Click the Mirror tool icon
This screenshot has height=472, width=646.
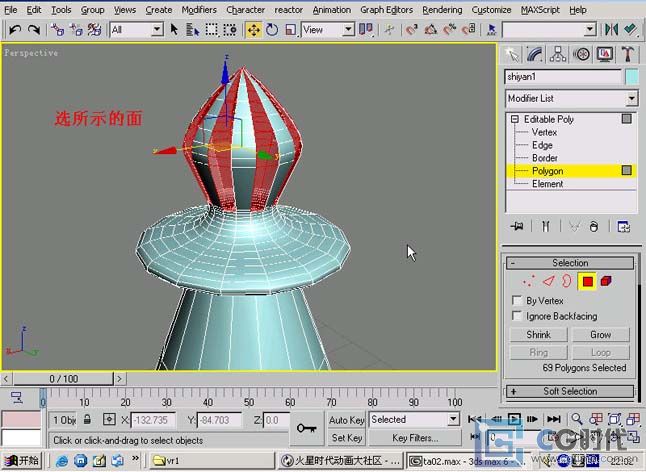point(611,29)
